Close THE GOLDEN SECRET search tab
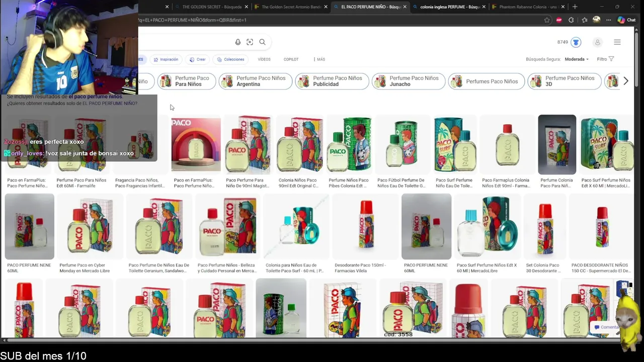Viewport: 644px width, 362px height. [x=247, y=7]
